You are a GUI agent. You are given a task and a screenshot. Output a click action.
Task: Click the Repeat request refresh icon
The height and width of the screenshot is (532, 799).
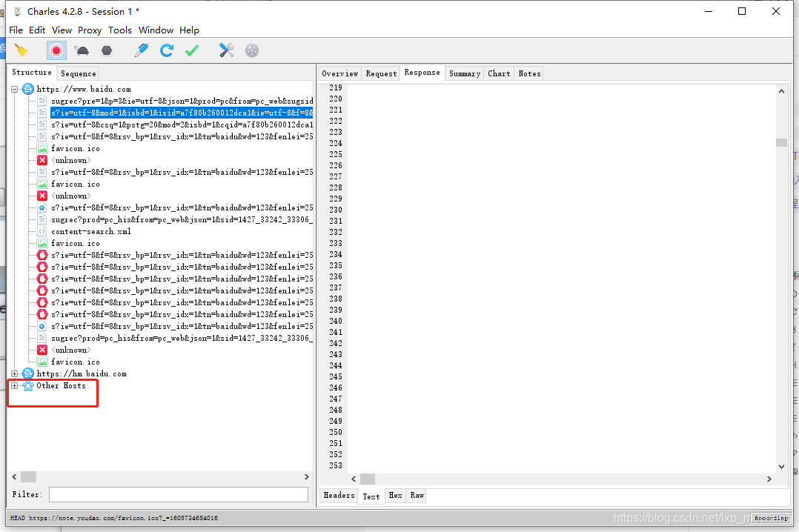(x=167, y=50)
